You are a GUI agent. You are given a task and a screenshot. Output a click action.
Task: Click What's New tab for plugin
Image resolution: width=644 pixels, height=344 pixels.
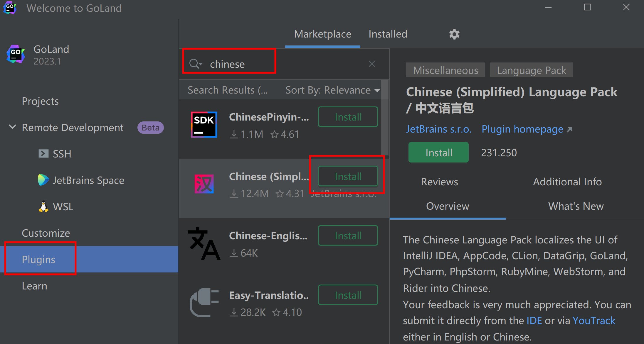575,206
